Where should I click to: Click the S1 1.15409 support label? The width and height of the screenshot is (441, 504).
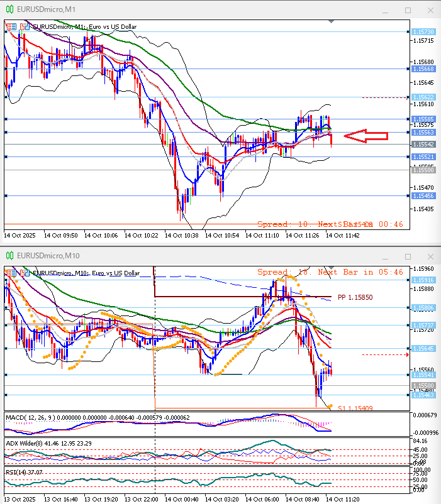click(x=355, y=408)
